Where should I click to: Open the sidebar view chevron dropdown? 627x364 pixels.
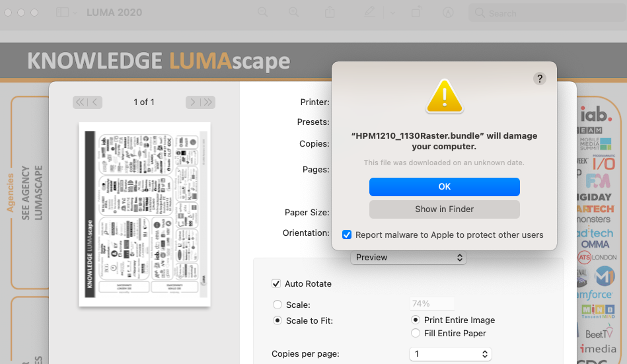[75, 13]
